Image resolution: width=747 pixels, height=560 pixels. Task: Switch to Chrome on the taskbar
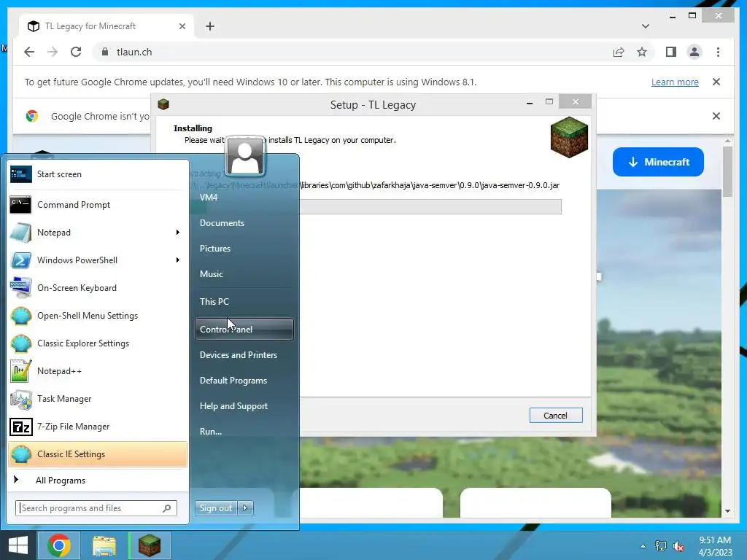point(59,545)
